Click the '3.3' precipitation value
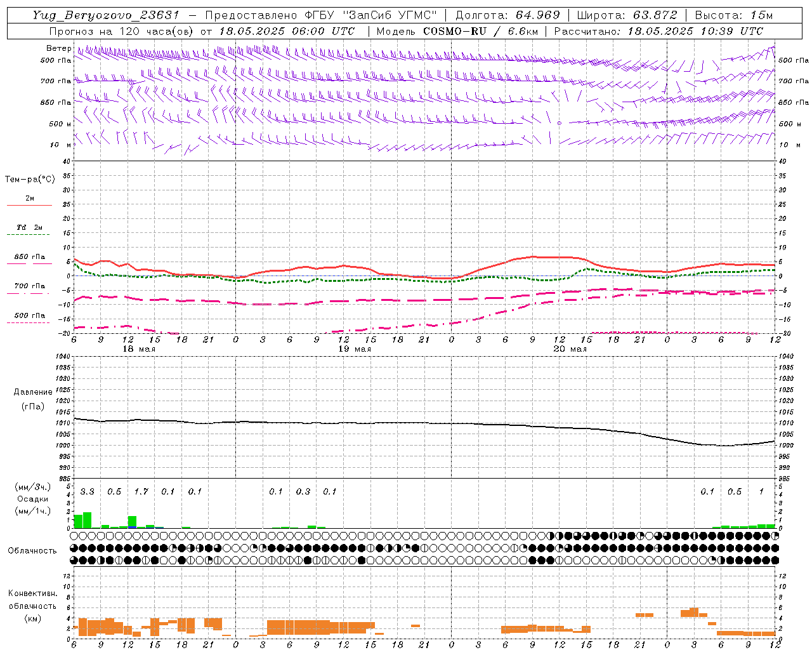The image size is (812, 650). [87, 491]
